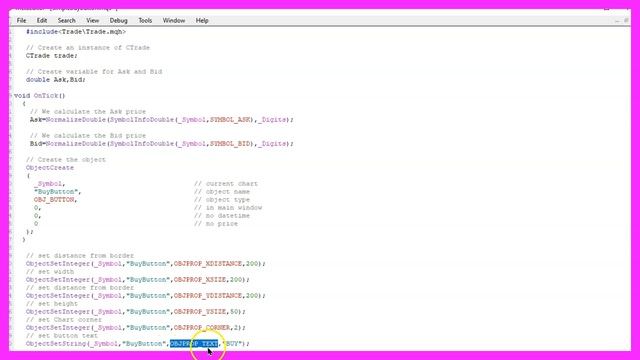The height and width of the screenshot is (360, 640).
Task: Open the View menu
Action: pos(93,20)
